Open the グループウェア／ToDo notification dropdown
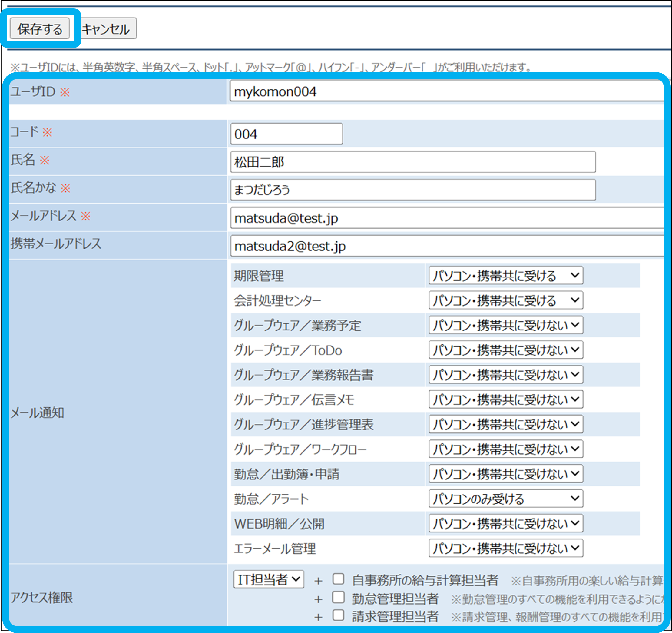Screen dimensions: 672x633 (505, 350)
